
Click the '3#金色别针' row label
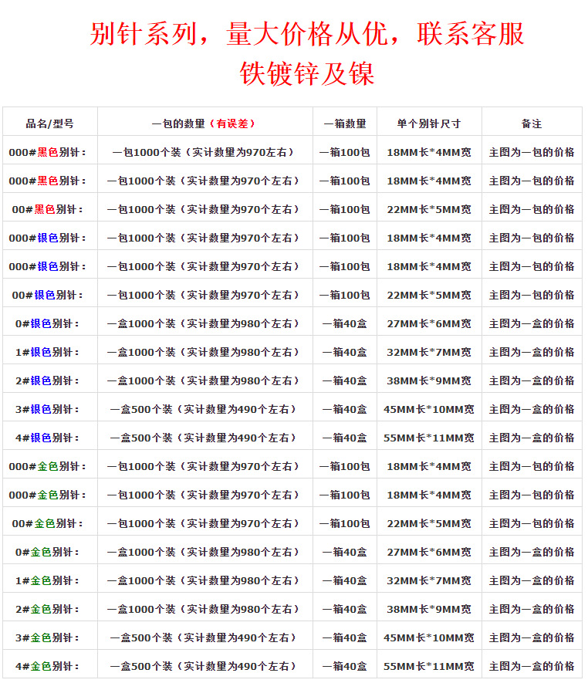[47, 638]
